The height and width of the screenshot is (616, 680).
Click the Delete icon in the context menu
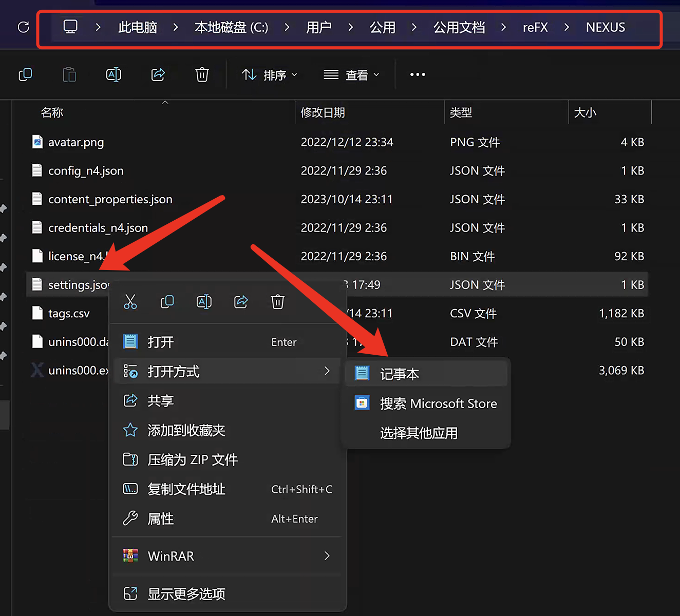[278, 302]
